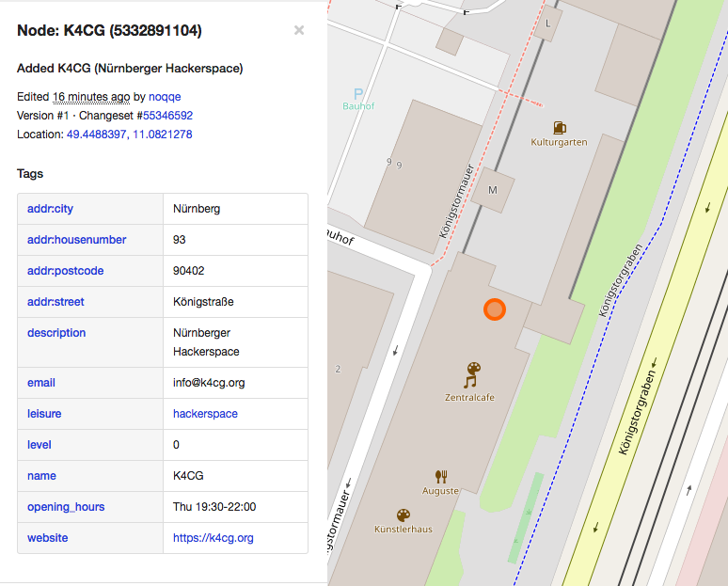
Task: Click the email tag key
Action: point(41,383)
